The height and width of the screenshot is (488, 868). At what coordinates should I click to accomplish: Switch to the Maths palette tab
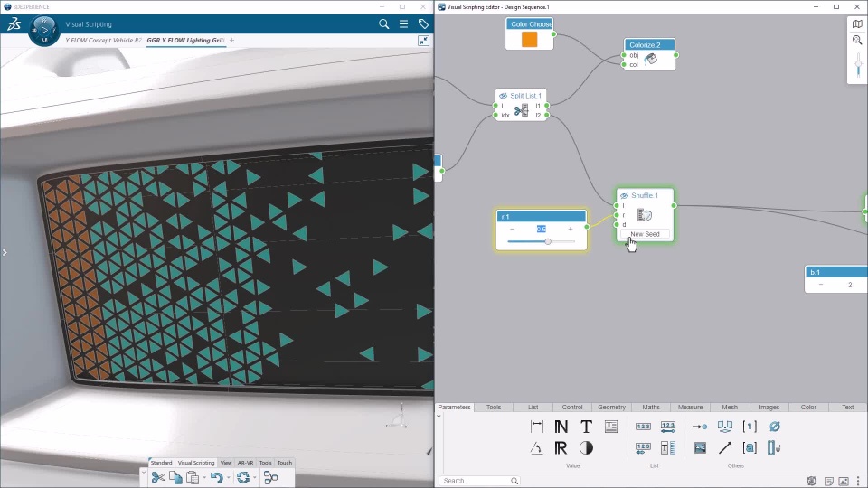(x=650, y=408)
